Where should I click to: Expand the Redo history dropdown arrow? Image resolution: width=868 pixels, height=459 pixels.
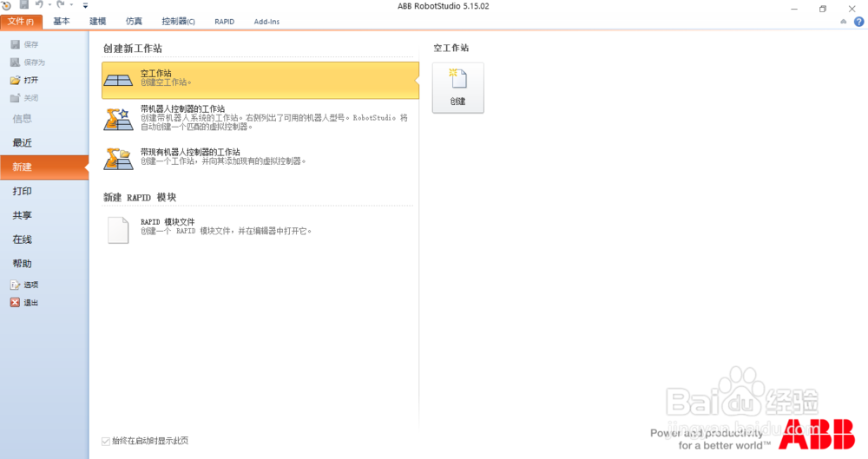(x=71, y=5)
